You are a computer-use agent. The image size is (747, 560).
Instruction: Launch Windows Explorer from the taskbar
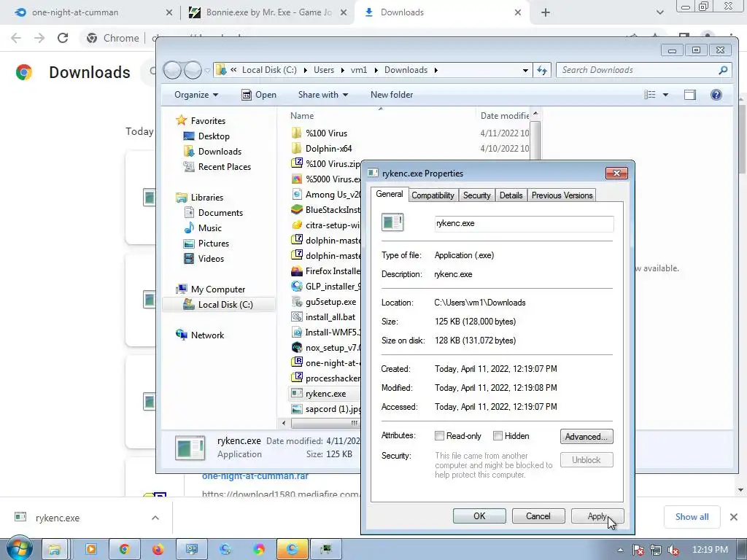click(x=55, y=550)
